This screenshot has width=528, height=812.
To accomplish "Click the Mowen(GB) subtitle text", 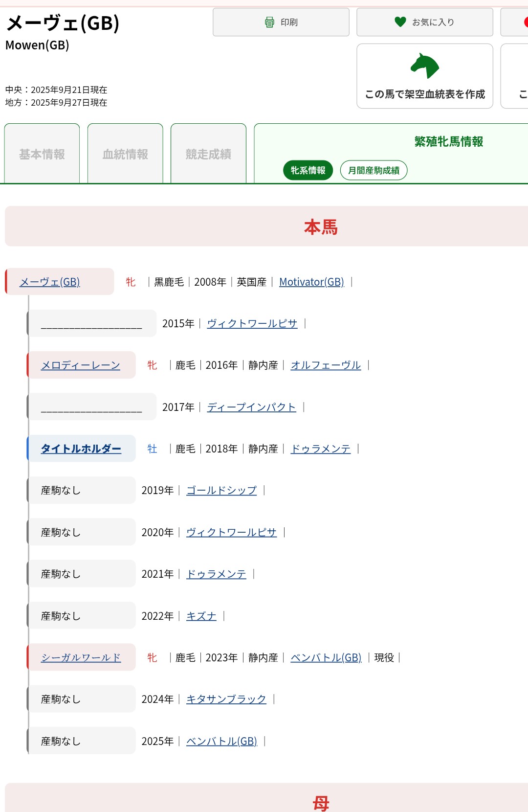I will (37, 45).
